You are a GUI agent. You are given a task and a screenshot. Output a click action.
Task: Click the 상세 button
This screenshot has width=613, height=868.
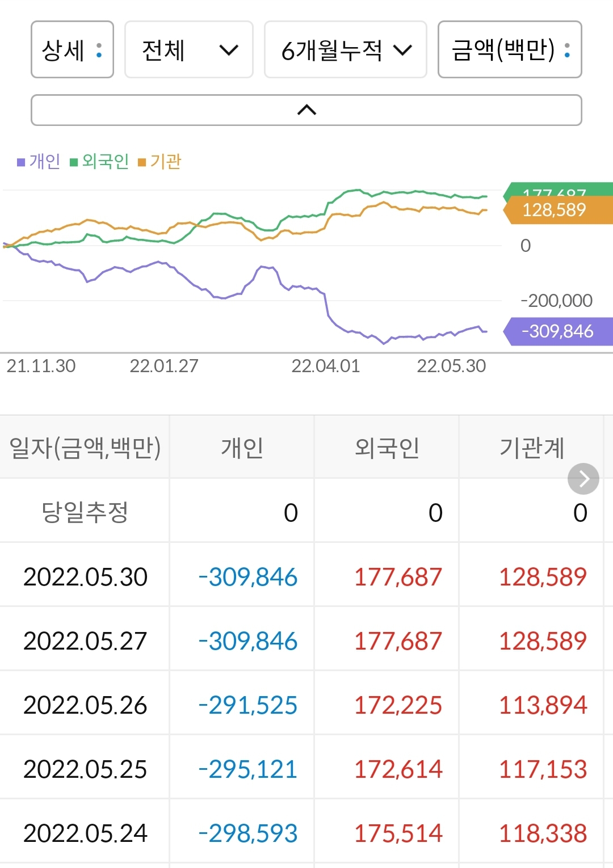72,50
